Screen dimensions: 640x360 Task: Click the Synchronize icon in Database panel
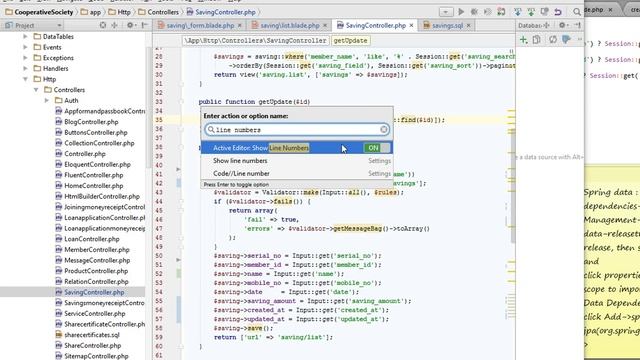553,40
